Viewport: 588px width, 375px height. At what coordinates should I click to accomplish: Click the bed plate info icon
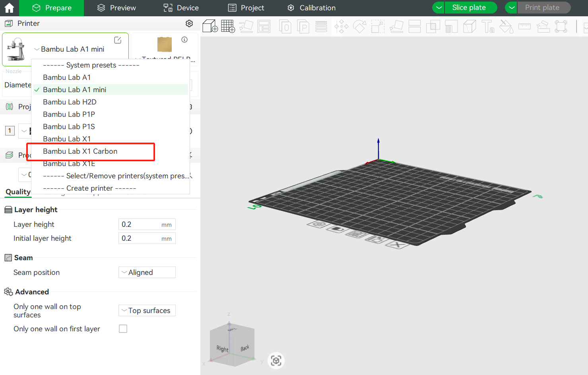184,40
